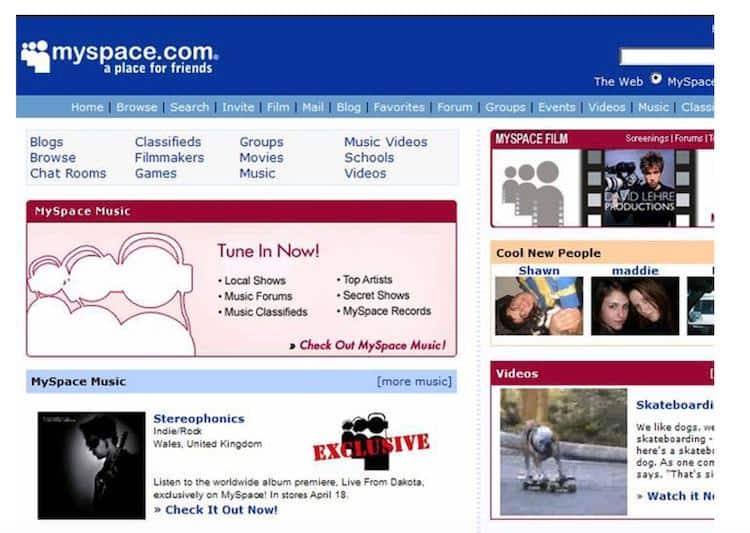Open Invite in the navigation bar

pyautogui.click(x=238, y=107)
